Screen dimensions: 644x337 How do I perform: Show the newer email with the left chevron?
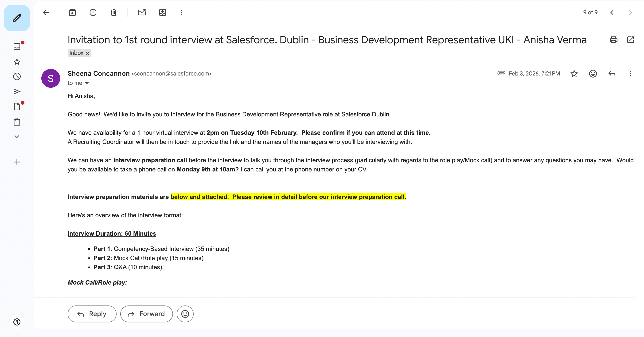pyautogui.click(x=612, y=12)
